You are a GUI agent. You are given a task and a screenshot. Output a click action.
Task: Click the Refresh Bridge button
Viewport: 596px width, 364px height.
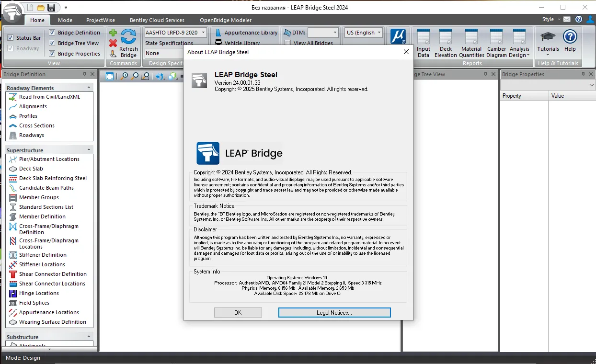pyautogui.click(x=128, y=43)
